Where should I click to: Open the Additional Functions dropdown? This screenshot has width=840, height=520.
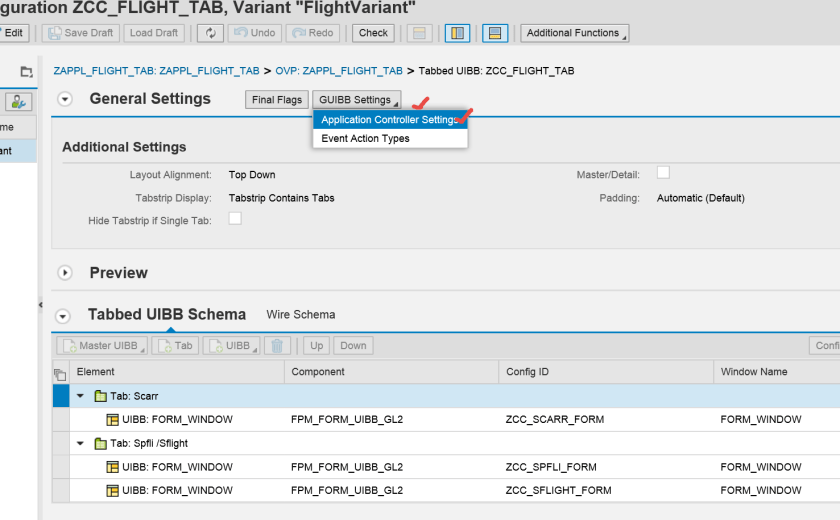575,33
